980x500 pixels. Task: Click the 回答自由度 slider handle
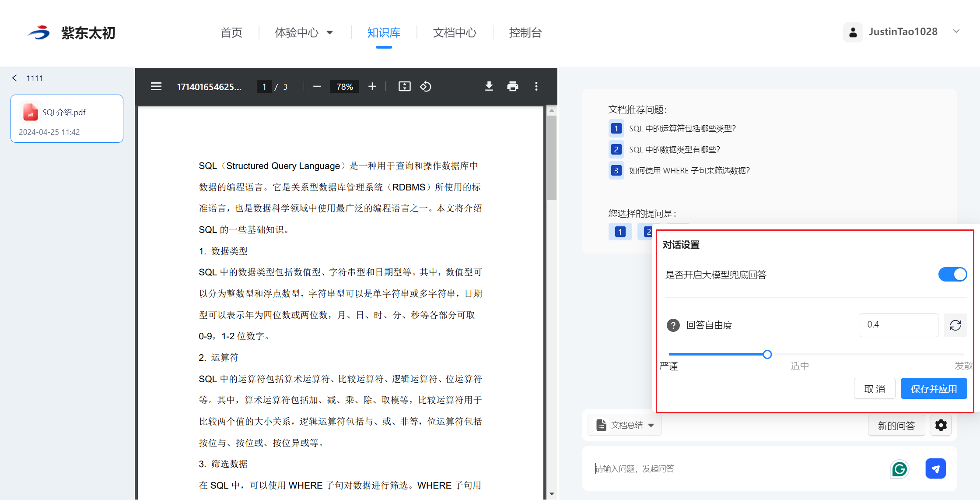tap(767, 354)
